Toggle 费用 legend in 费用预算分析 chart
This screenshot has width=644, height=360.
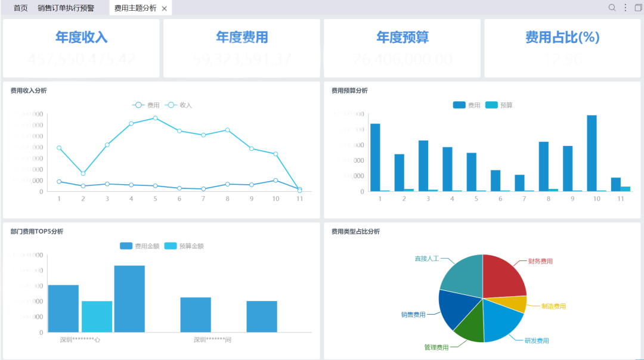pos(467,105)
